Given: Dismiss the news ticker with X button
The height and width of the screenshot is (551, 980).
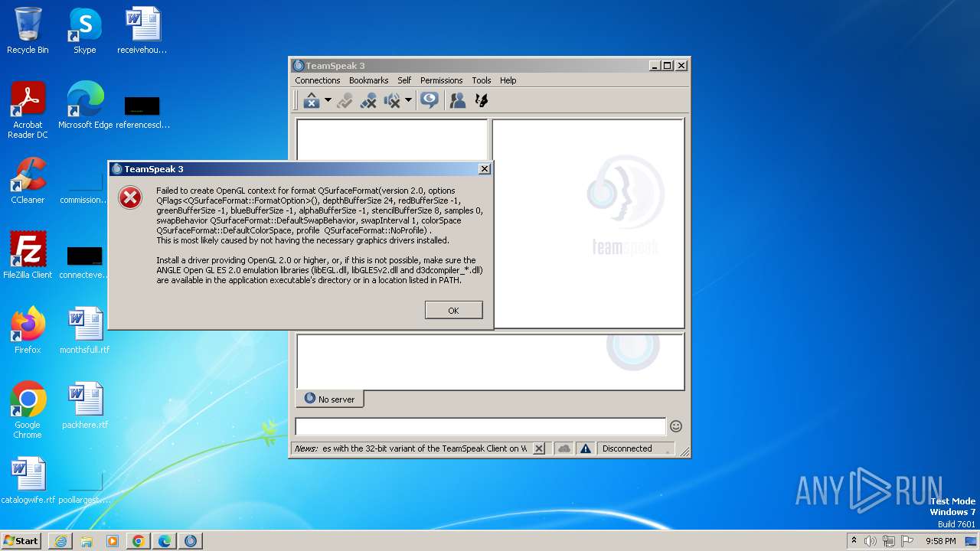Looking at the screenshot, I should click(539, 448).
